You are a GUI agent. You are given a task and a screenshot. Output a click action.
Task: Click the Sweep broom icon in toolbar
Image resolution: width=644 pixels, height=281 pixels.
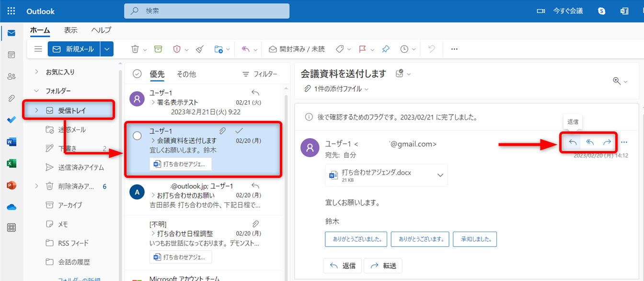200,49
